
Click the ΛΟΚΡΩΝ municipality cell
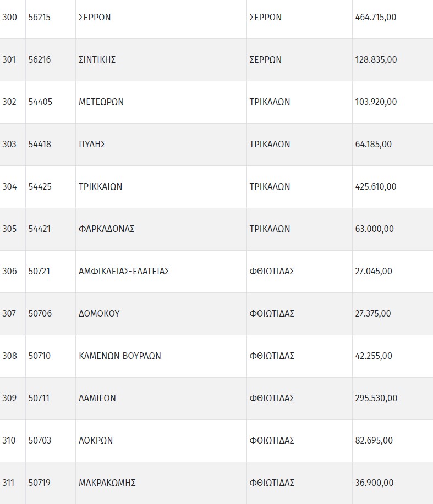coord(96,440)
